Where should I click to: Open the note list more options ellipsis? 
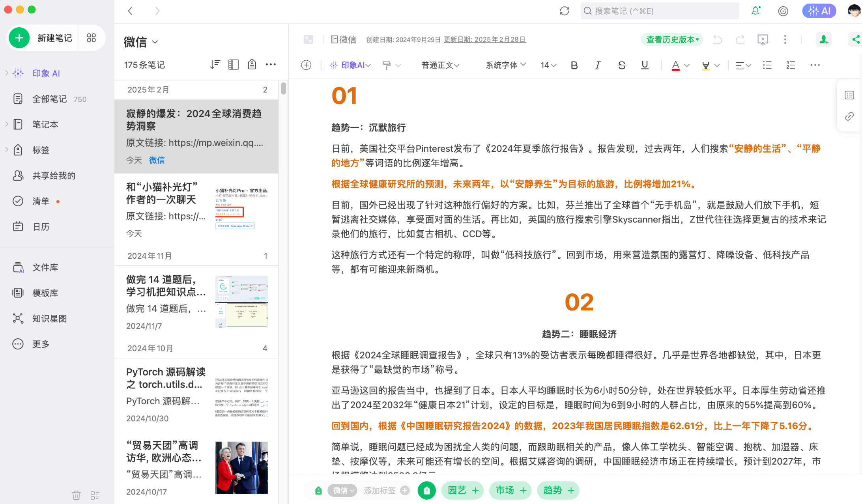click(271, 65)
